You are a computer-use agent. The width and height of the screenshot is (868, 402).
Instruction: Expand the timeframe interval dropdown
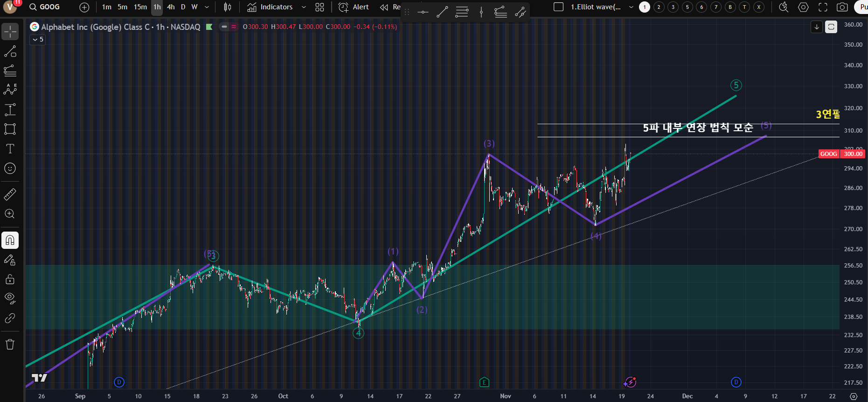(207, 7)
